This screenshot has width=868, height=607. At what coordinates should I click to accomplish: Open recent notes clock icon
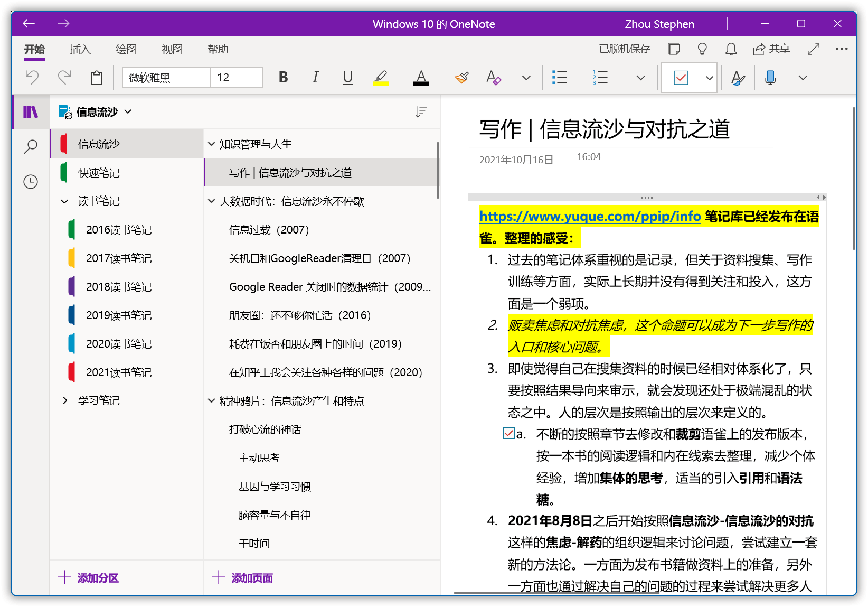[x=31, y=182]
